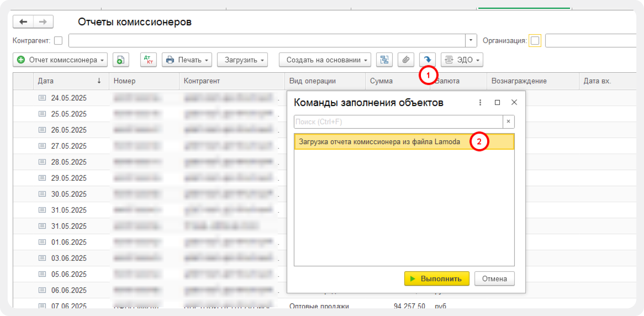Click the Вознаграждение column header
The image size is (644, 316).
pos(533,81)
